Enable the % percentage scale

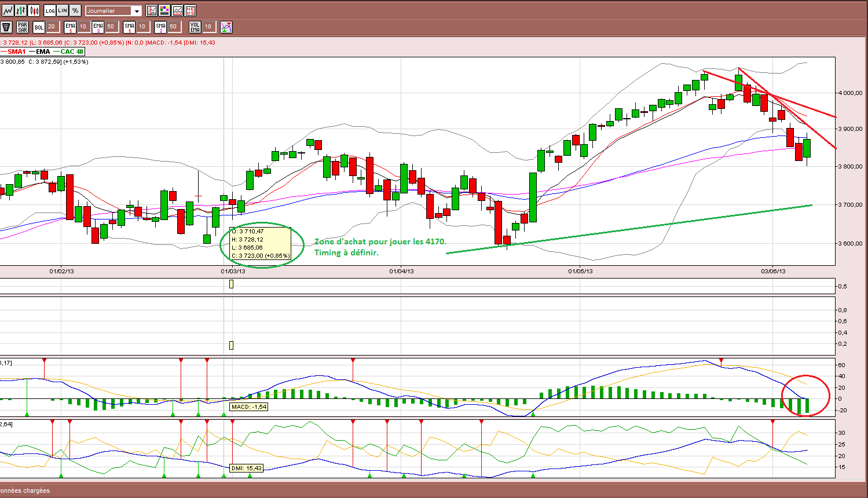[x=75, y=10]
